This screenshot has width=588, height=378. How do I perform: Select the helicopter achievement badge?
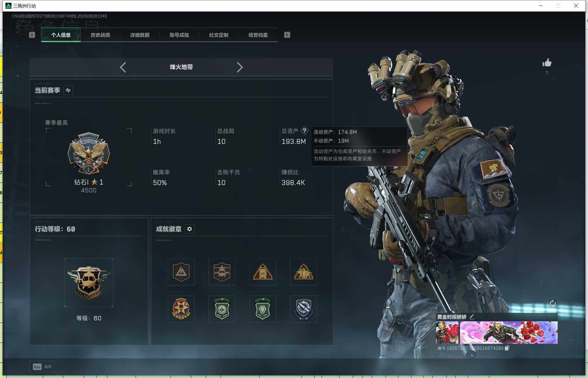[222, 272]
